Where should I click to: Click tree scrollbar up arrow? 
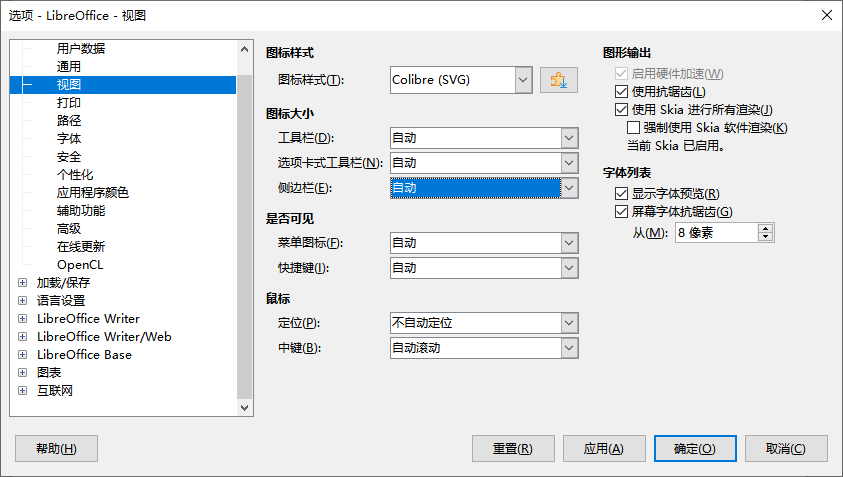(x=245, y=49)
